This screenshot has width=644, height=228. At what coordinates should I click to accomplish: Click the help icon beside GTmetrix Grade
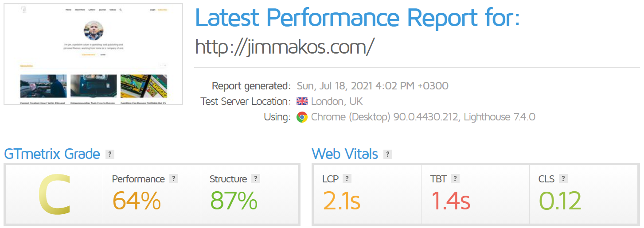109,155
